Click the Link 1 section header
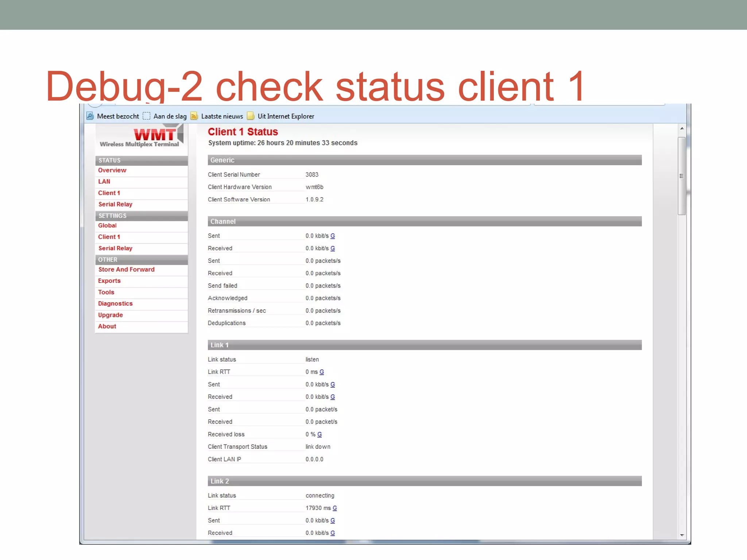 coord(425,345)
